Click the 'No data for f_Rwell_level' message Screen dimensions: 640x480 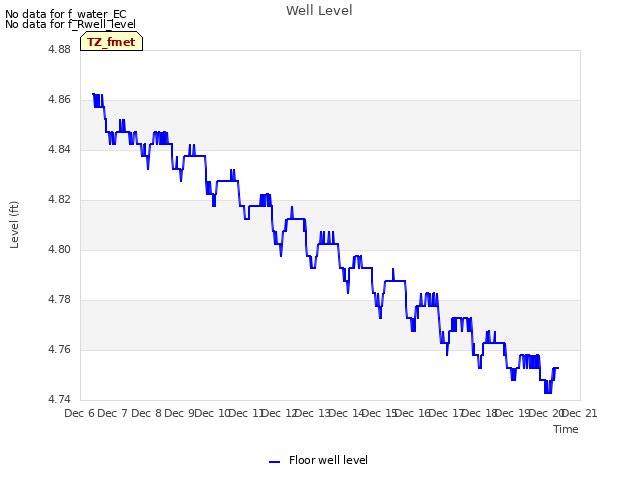click(70, 24)
